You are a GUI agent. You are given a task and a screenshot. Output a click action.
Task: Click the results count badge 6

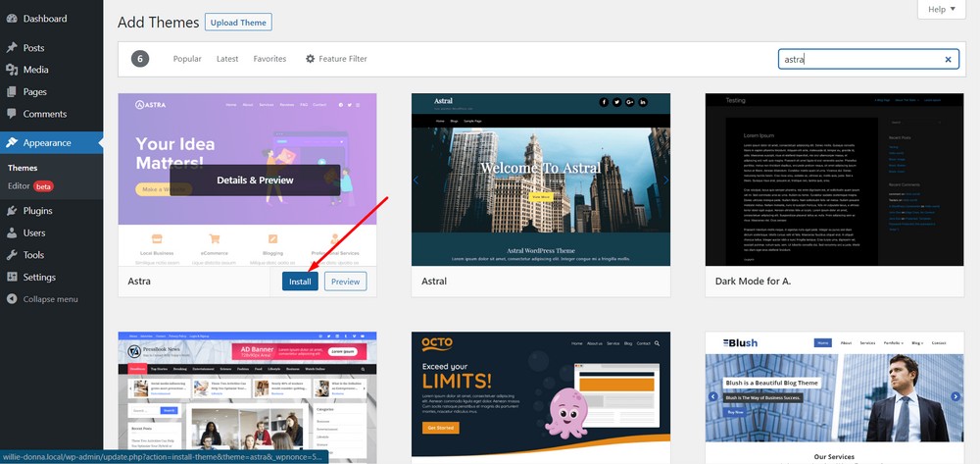[x=140, y=59]
